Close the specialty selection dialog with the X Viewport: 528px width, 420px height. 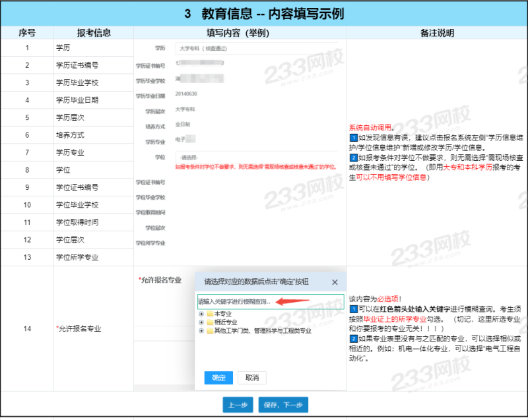pyautogui.click(x=335, y=282)
